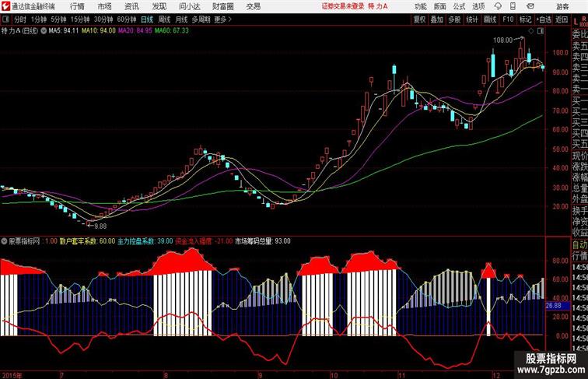Open the 功能 menu
This screenshot has height=379, width=588.
pyautogui.click(x=420, y=6)
